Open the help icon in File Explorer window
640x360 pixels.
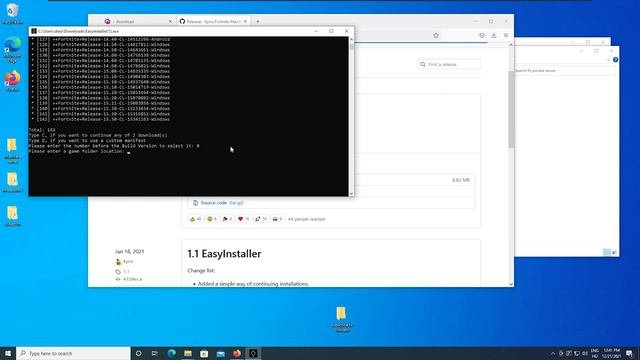click(615, 60)
